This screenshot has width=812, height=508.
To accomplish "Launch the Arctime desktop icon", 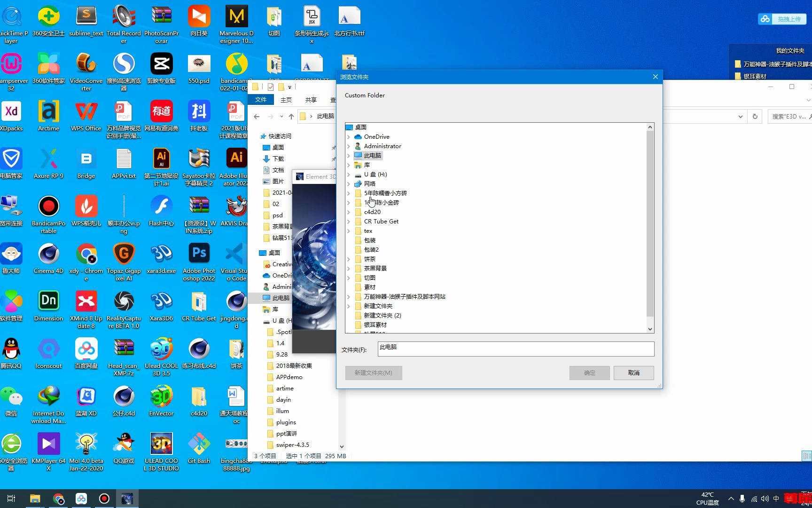I will pyautogui.click(x=48, y=115).
